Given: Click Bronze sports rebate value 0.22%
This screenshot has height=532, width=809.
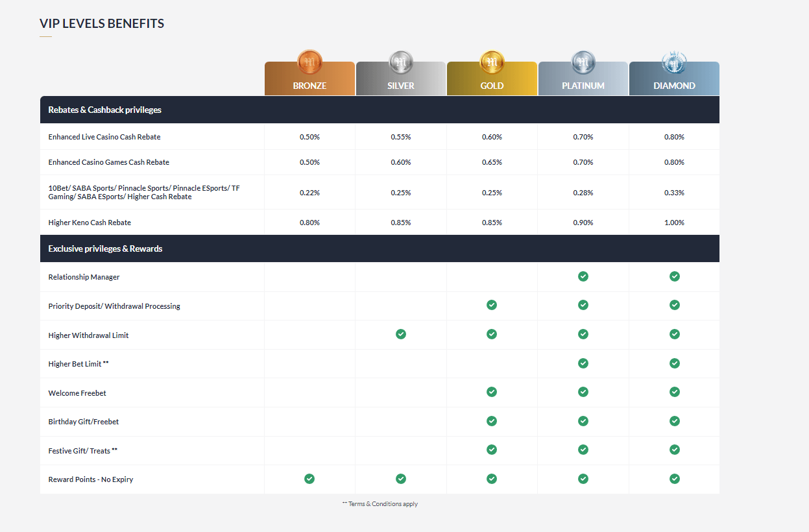Looking at the screenshot, I should tap(309, 193).
